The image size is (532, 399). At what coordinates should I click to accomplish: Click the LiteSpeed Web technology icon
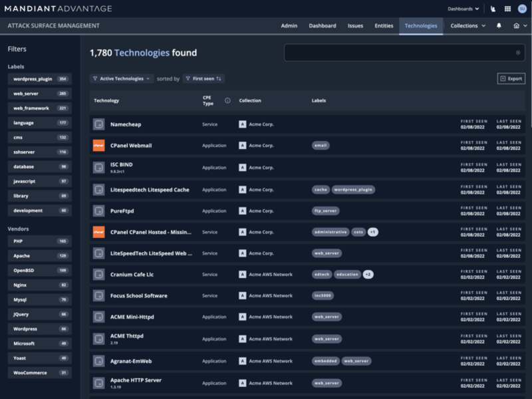(98, 253)
